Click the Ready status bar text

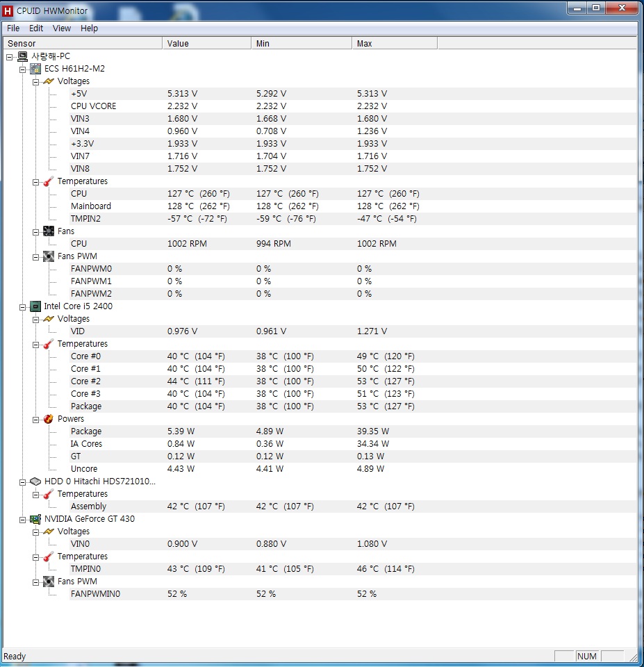click(x=15, y=657)
